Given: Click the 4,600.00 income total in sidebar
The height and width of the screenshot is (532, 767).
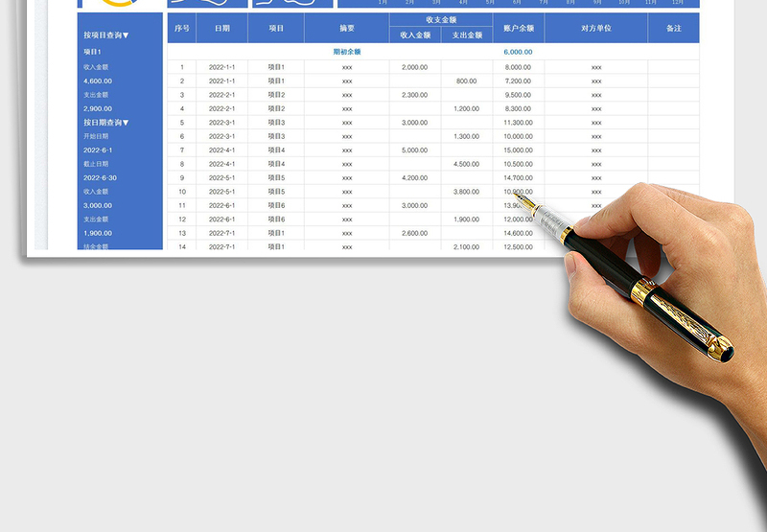Looking at the screenshot, I should click(x=99, y=81).
